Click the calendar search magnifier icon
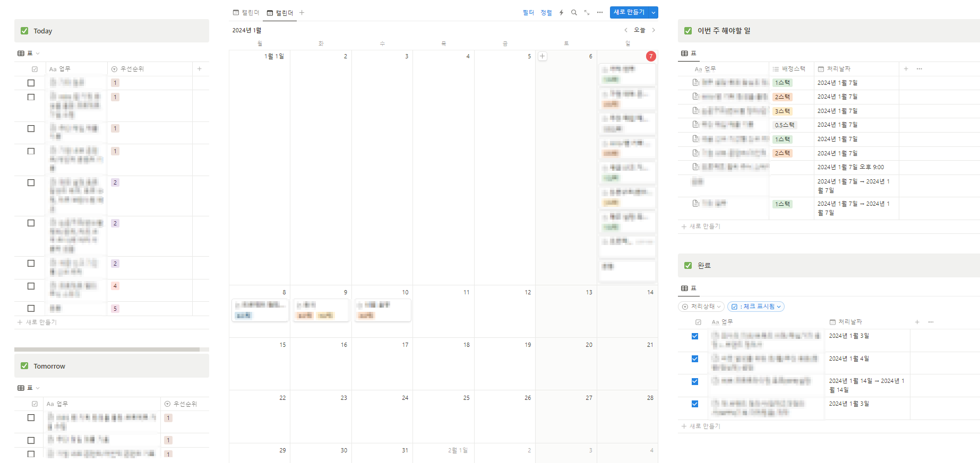 [574, 13]
